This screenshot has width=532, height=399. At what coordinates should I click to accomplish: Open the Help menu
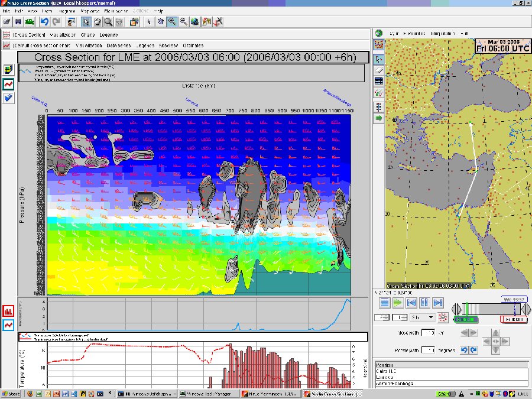(158, 11)
